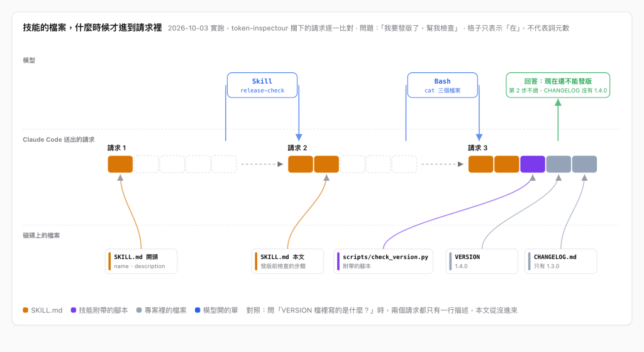
Task: Click the 發版前檢查的步驟 text in the card
Action: 283,266
